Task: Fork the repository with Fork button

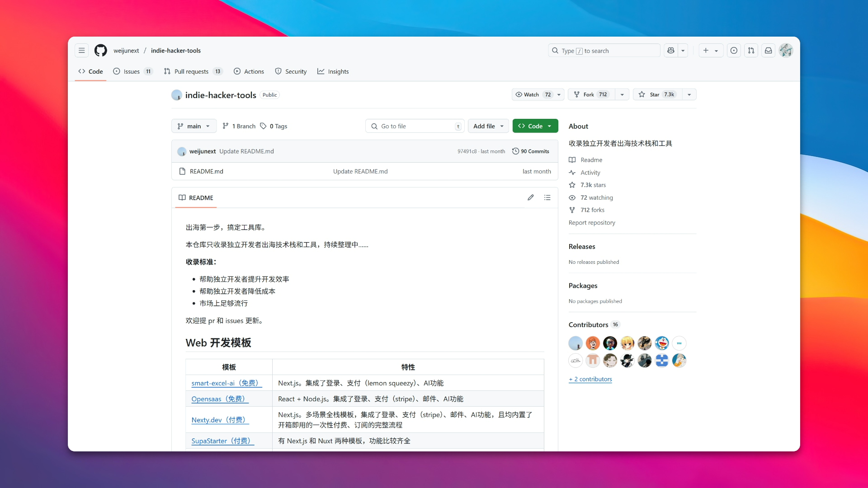Action: coord(591,94)
